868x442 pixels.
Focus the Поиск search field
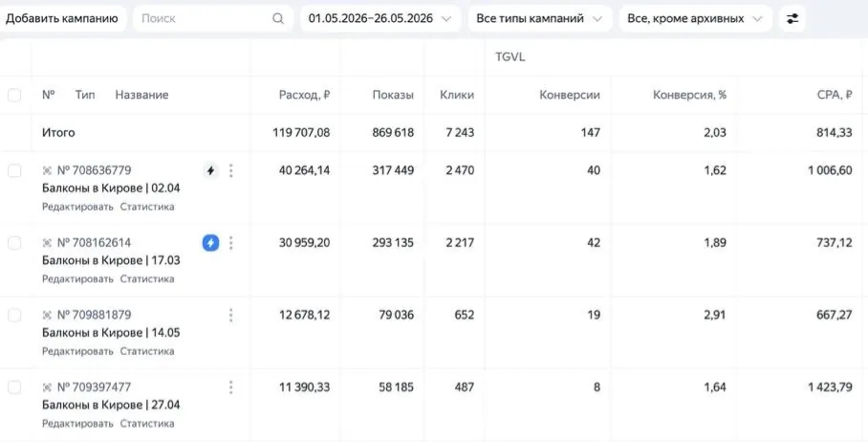click(x=213, y=19)
